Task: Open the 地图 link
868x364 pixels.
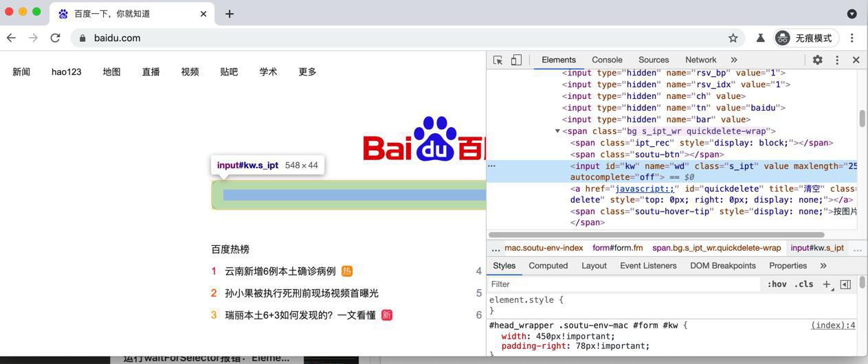Action: 111,71
